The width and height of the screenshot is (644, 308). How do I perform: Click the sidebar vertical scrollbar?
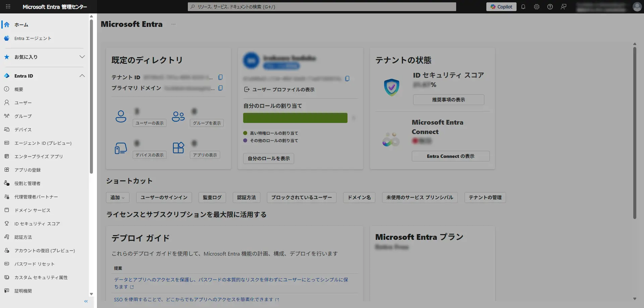coord(91,97)
